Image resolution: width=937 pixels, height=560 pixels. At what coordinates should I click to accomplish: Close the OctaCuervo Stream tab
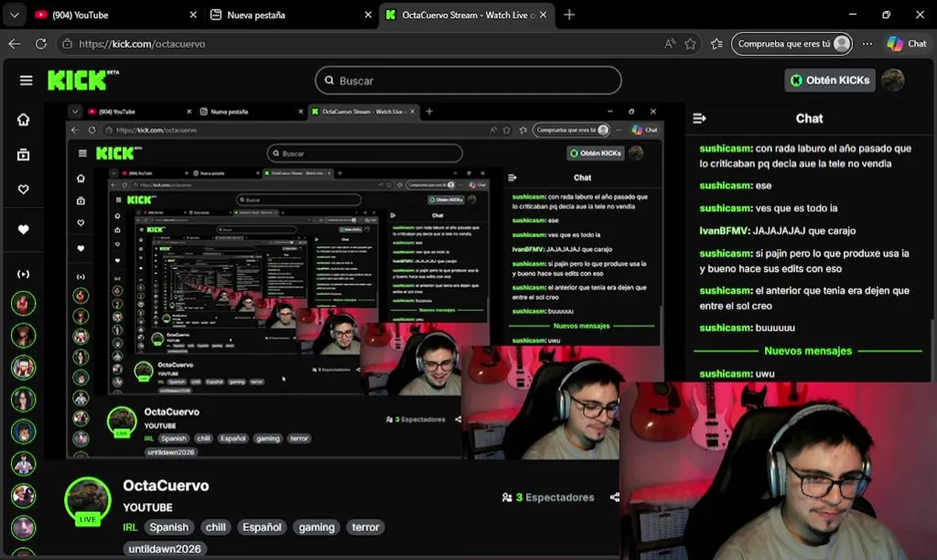click(x=543, y=15)
